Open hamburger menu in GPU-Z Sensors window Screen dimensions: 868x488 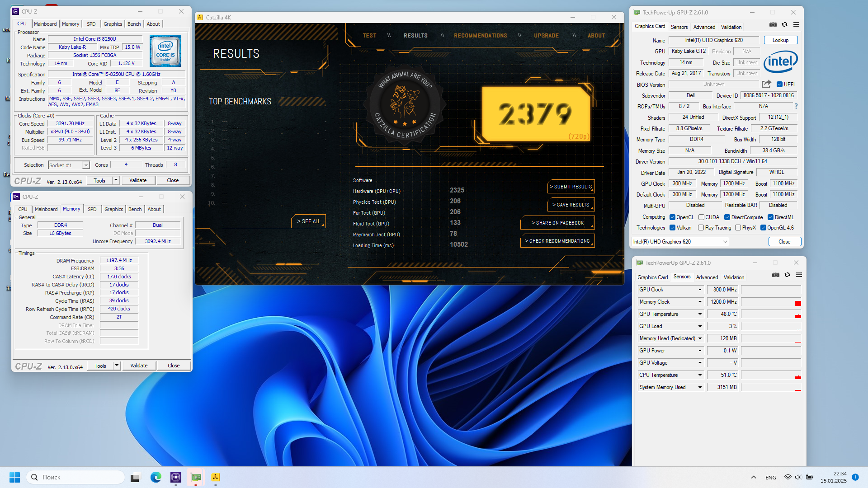799,275
